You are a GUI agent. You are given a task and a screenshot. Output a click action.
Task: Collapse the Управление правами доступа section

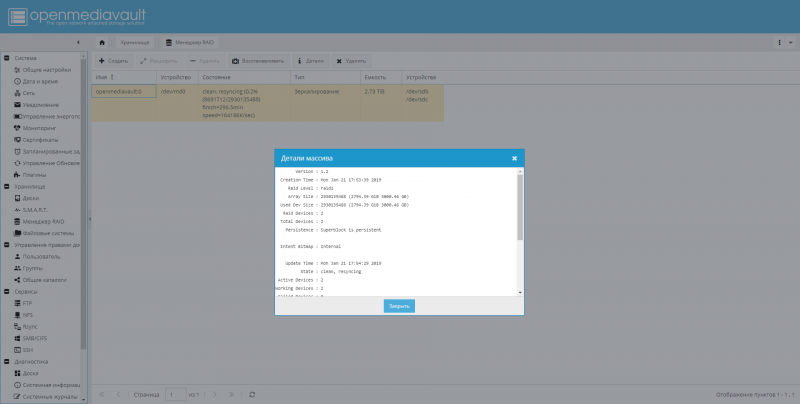(x=7, y=245)
